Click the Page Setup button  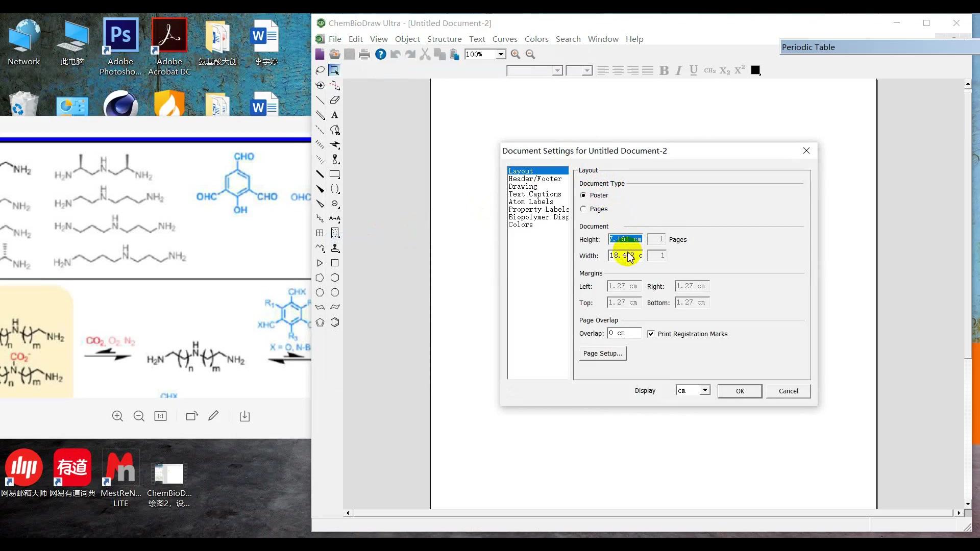point(602,353)
